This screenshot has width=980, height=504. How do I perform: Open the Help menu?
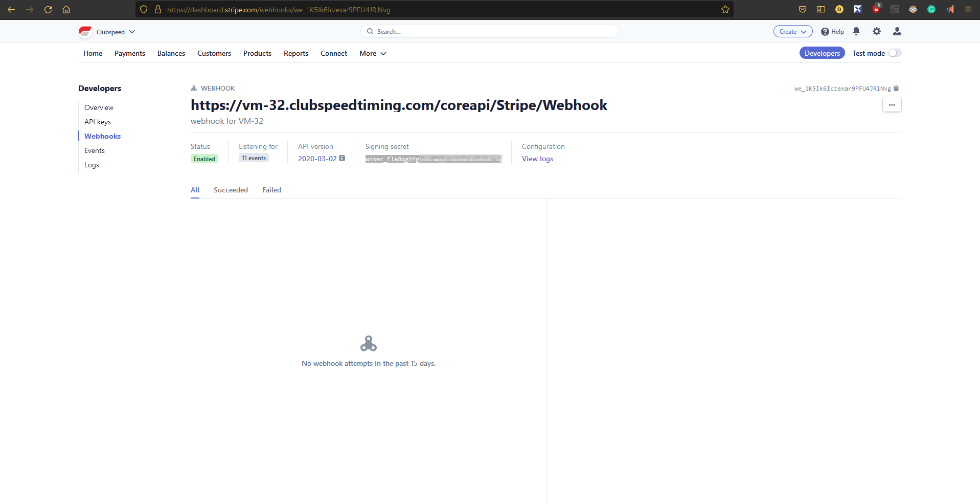(x=832, y=32)
